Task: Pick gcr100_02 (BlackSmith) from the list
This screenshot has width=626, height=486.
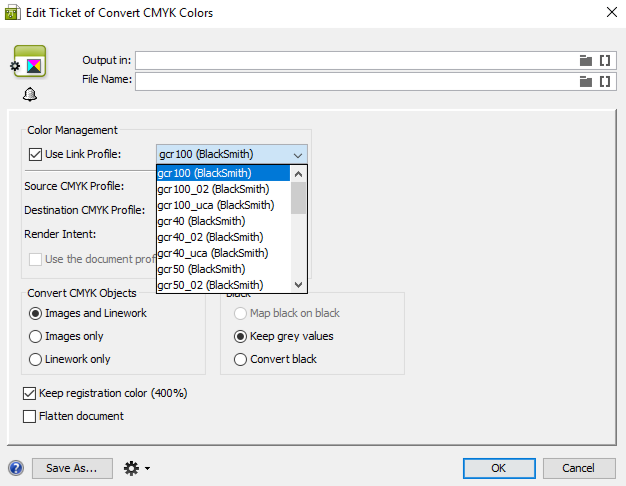Action: [223, 189]
